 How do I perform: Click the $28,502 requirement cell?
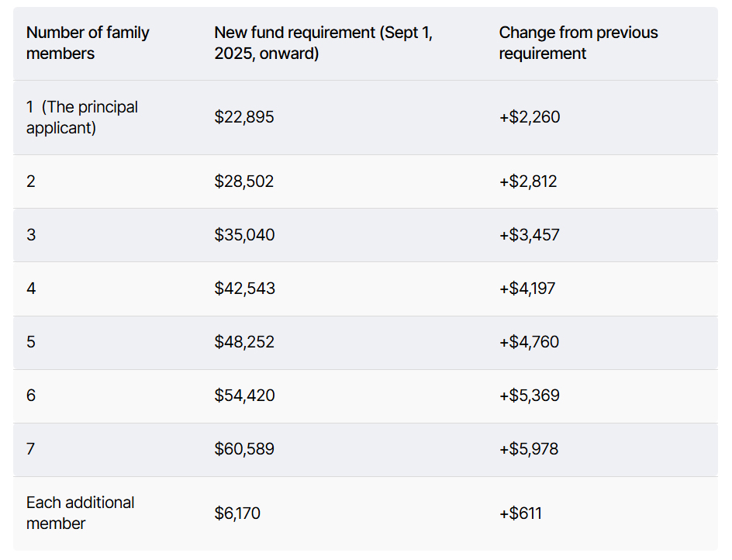[x=244, y=181]
